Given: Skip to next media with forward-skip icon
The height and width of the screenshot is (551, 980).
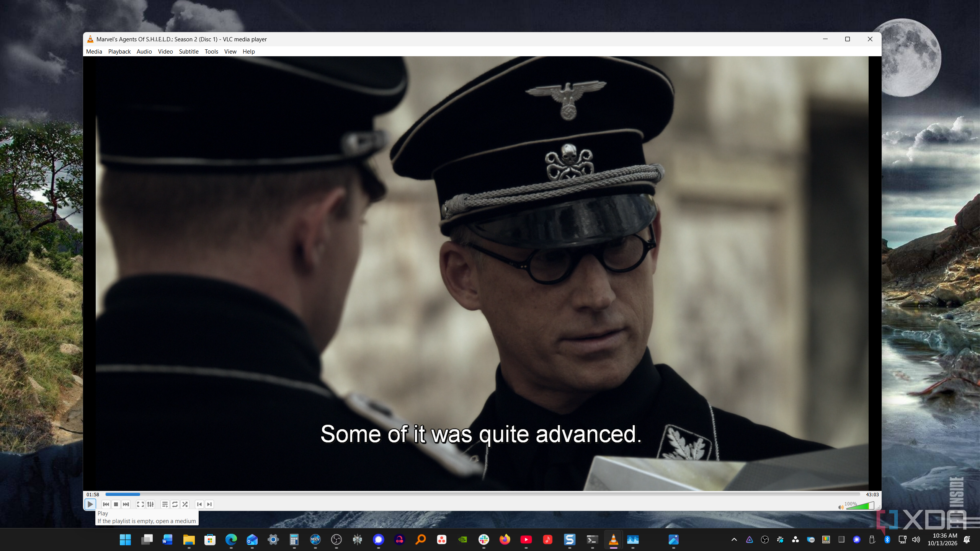Looking at the screenshot, I should point(126,504).
